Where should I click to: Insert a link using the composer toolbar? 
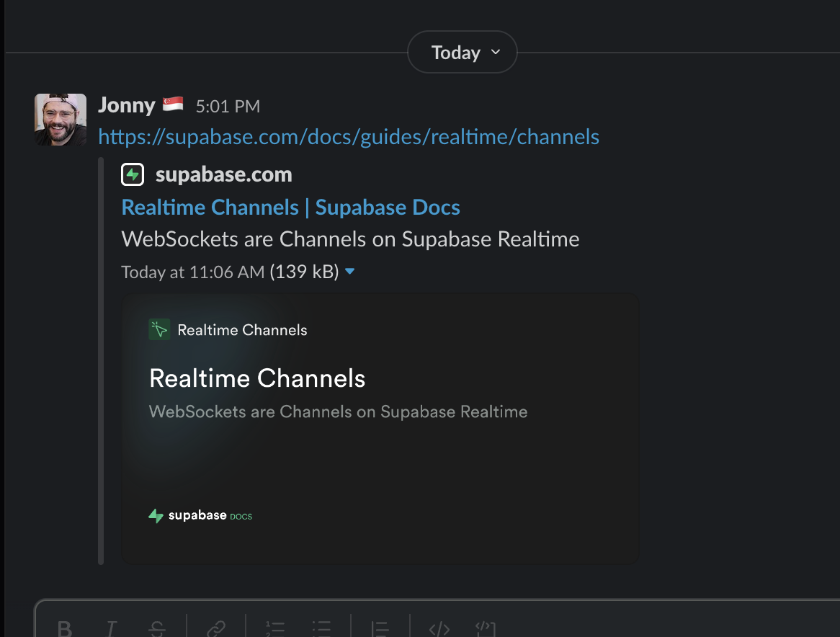click(216, 627)
